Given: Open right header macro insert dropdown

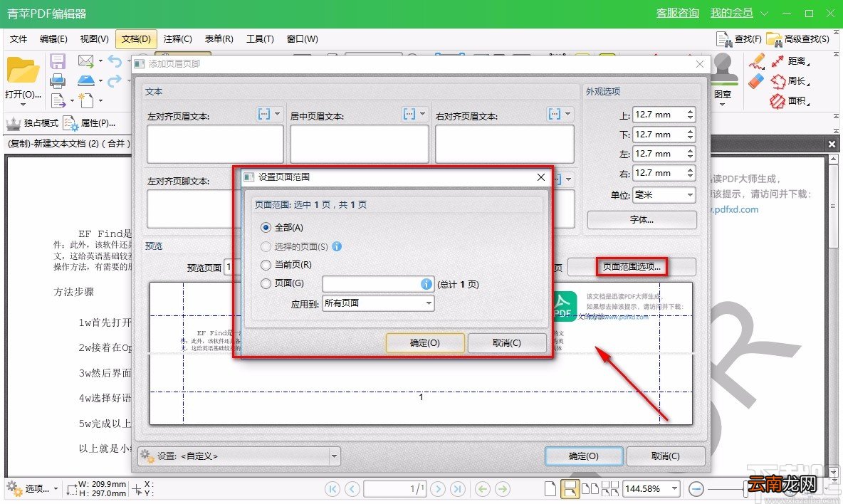Looking at the screenshot, I should [567, 114].
